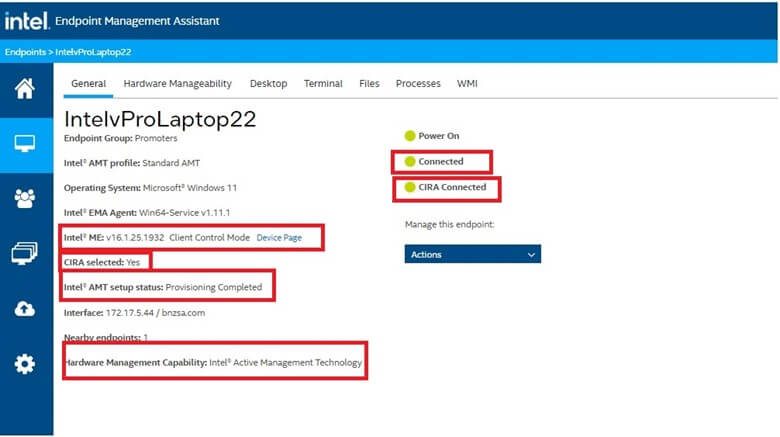The image size is (780, 437).
Task: Click the Endpoint Management Assistant title
Action: pos(137,21)
